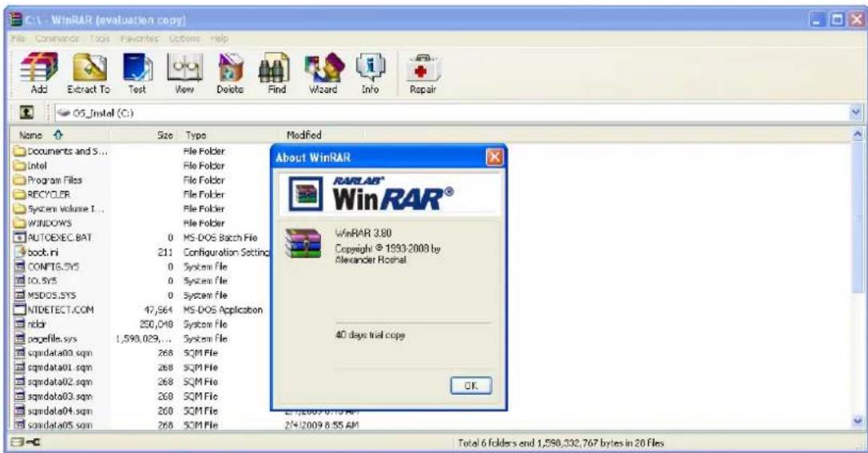Click the status bar total bytes text
This screenshot has height=453, width=868.
(561, 443)
